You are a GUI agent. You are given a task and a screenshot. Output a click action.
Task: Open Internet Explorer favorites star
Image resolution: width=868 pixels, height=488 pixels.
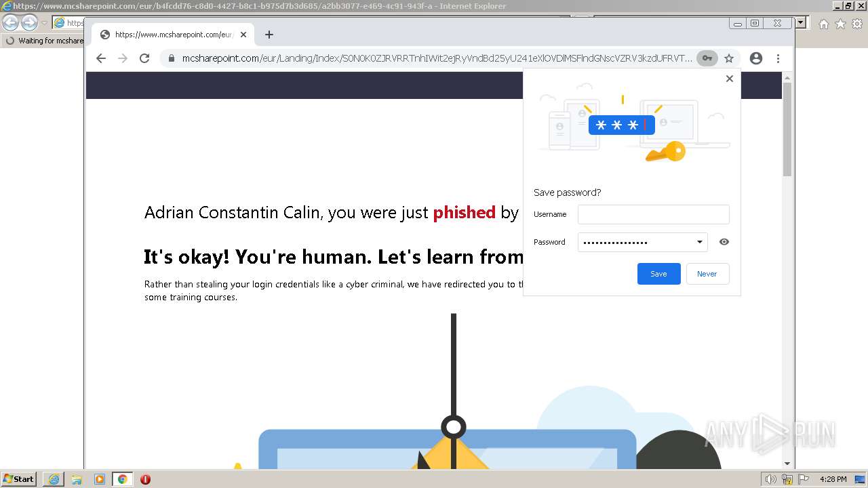(x=840, y=24)
